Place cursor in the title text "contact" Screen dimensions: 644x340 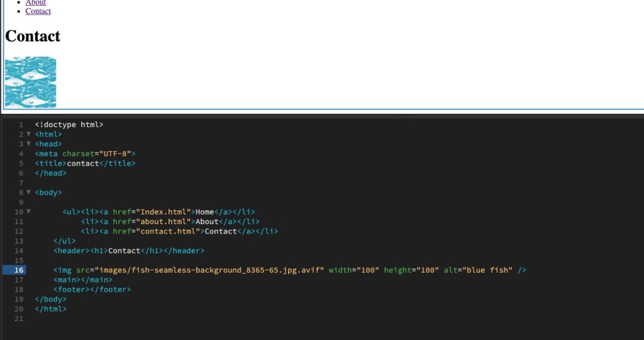pos(83,163)
